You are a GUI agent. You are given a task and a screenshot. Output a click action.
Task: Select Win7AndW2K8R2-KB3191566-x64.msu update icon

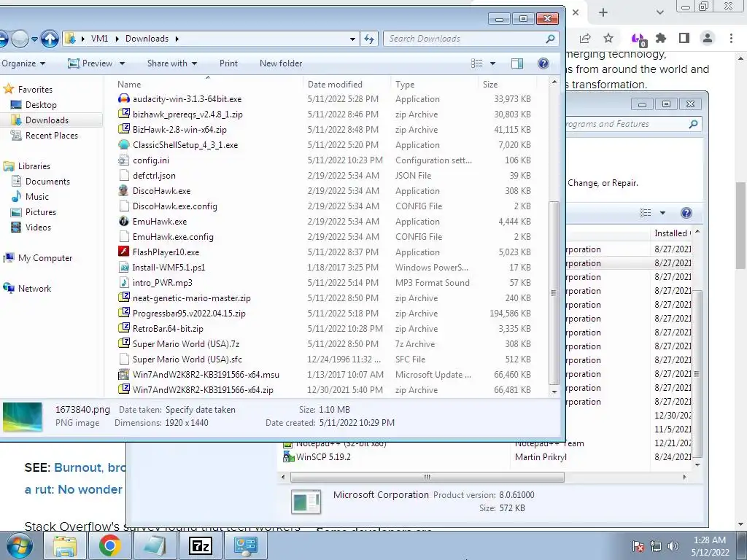[124, 374]
